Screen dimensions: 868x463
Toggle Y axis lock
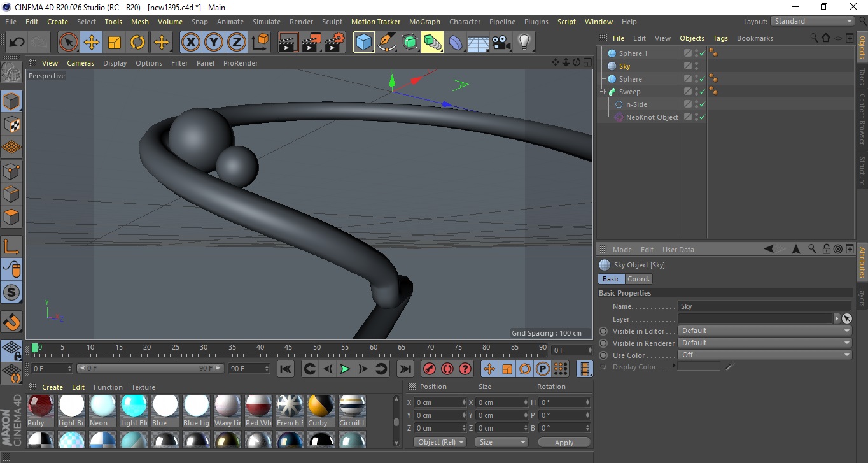tap(214, 43)
